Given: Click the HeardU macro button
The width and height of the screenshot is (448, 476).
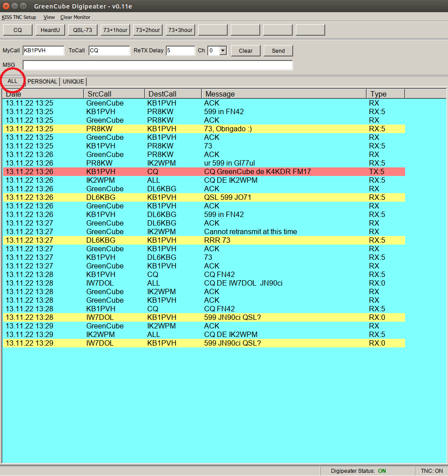Looking at the screenshot, I should [50, 30].
